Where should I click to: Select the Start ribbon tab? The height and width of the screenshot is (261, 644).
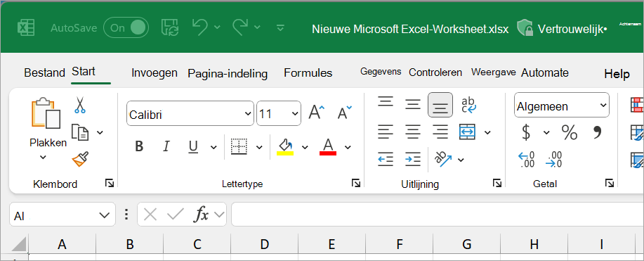[x=84, y=72]
